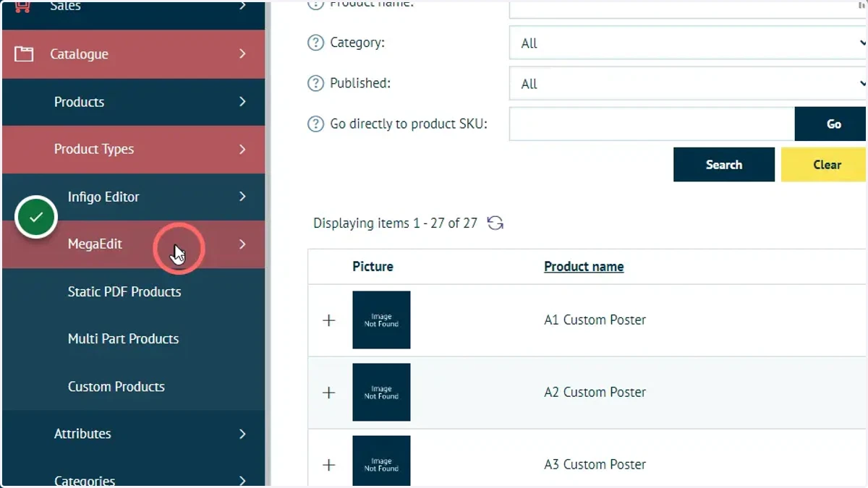Expand the Products submenu chevron
This screenshot has width=868, height=488.
click(x=242, y=102)
